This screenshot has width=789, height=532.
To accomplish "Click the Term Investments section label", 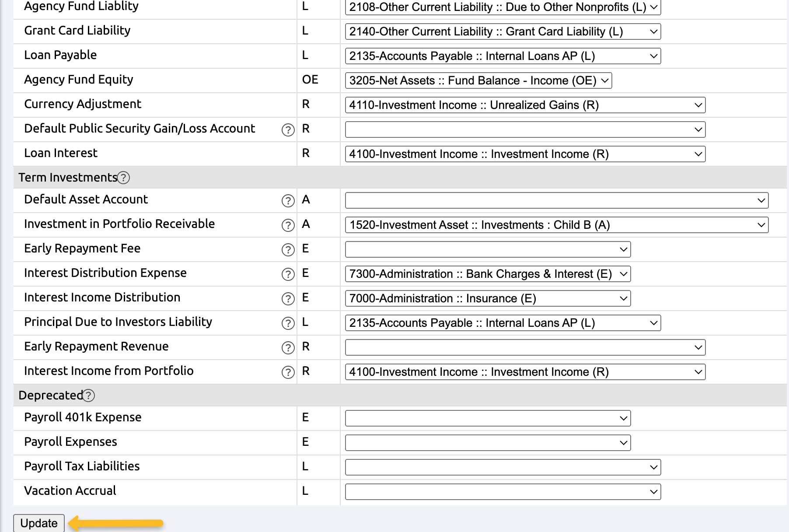I will [x=68, y=178].
